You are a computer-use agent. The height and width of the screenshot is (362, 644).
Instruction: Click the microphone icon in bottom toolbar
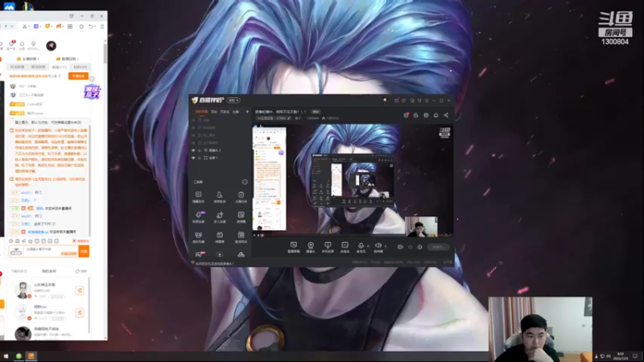click(361, 245)
